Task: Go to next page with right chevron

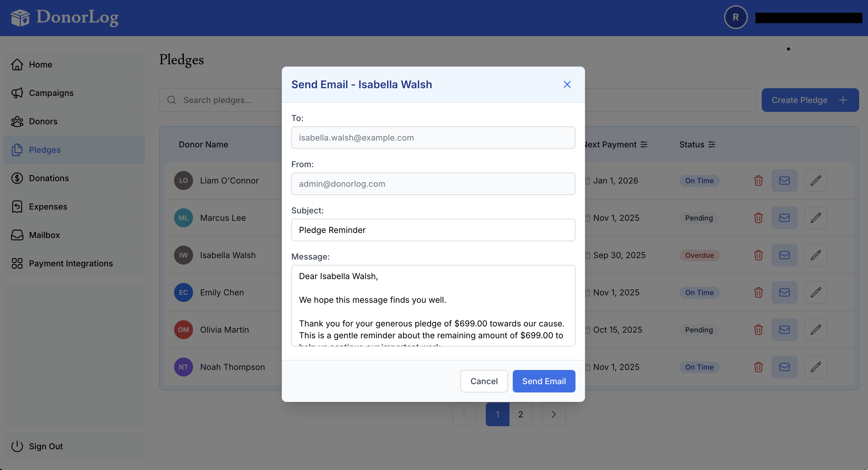Action: 554,414
